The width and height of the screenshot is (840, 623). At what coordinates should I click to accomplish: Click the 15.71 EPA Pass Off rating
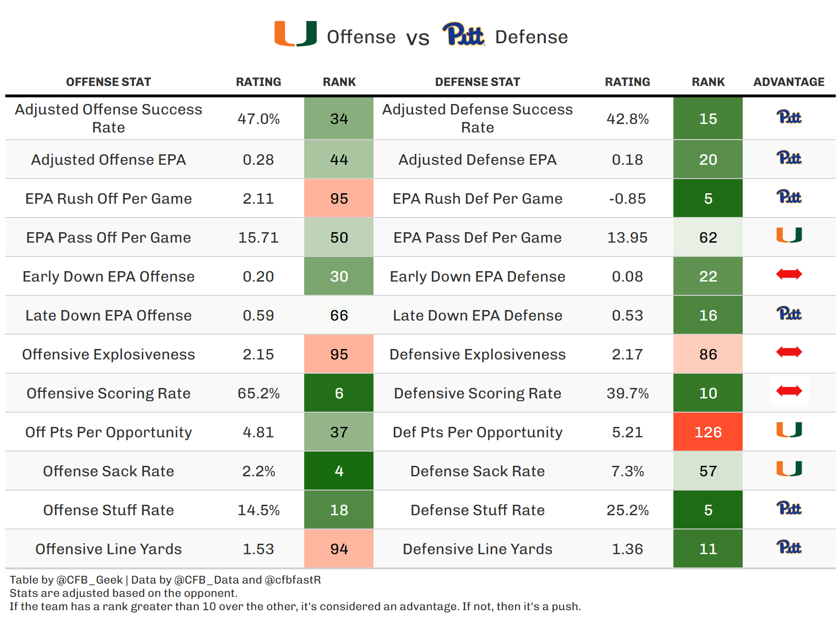[258, 237]
